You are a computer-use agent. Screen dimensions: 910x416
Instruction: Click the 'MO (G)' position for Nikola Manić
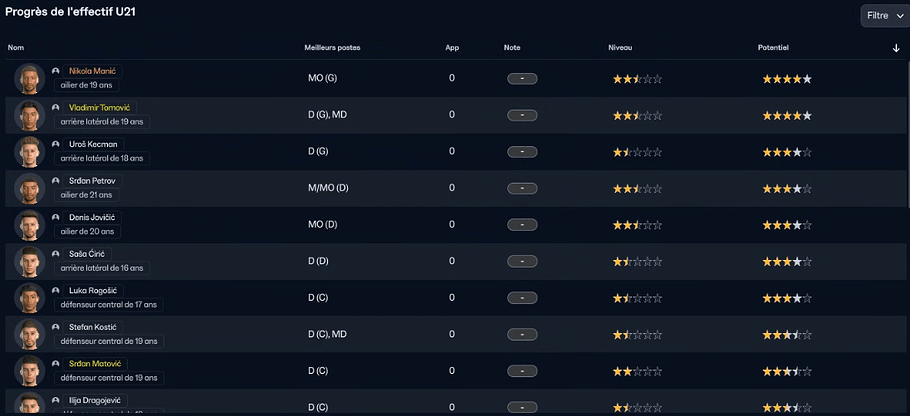322,78
